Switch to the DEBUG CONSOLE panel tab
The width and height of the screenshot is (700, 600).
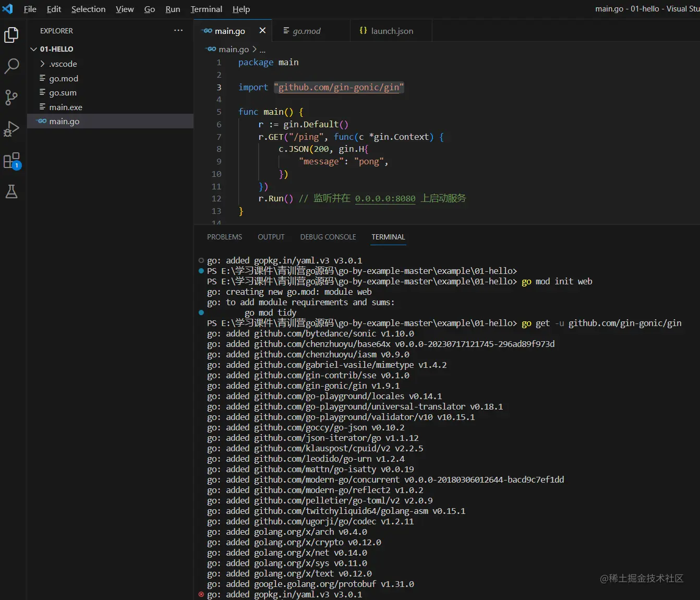[x=328, y=237]
